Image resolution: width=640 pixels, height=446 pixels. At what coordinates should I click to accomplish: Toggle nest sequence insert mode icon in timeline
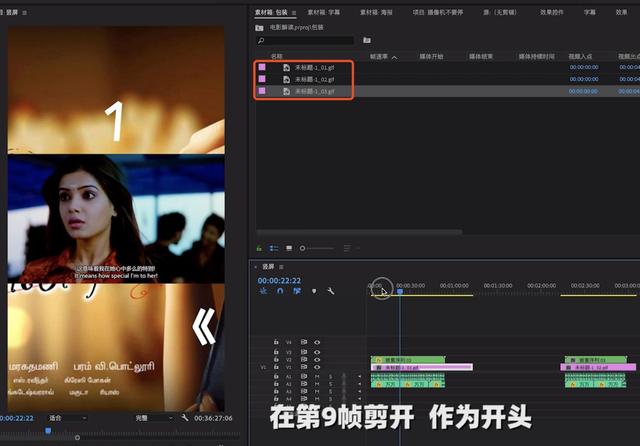click(263, 291)
